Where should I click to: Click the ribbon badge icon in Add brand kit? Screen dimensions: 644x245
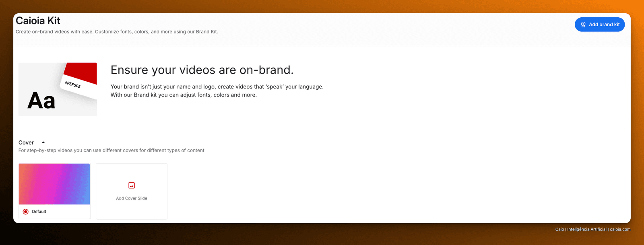[x=583, y=25]
